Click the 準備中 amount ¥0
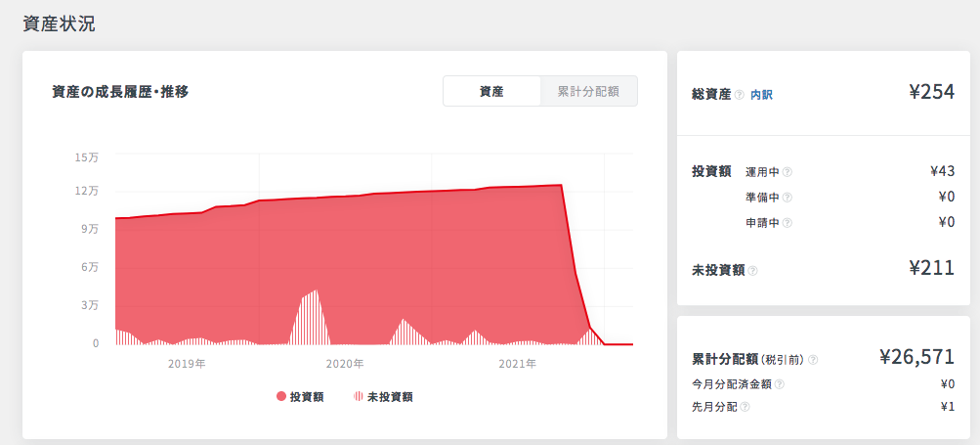Viewport: 980px width, 445px height. (x=947, y=198)
